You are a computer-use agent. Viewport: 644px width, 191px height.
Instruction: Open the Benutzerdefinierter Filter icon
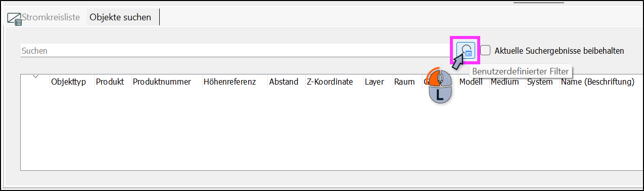465,51
